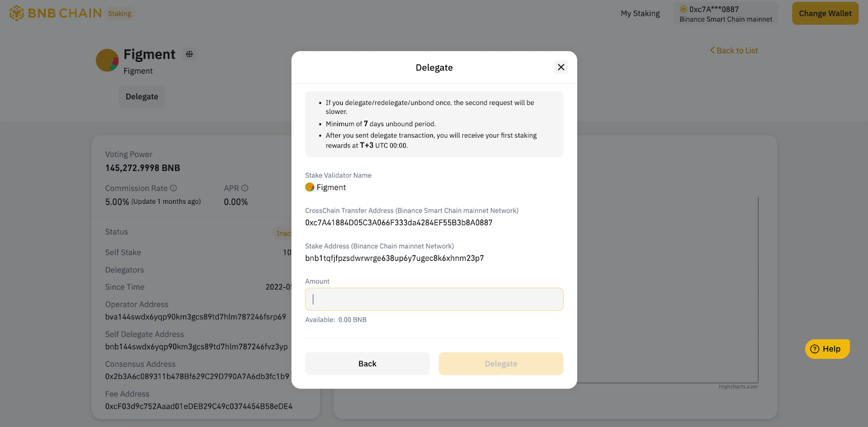Click the Help question mark icon
The height and width of the screenshot is (427, 868).
coord(815,348)
